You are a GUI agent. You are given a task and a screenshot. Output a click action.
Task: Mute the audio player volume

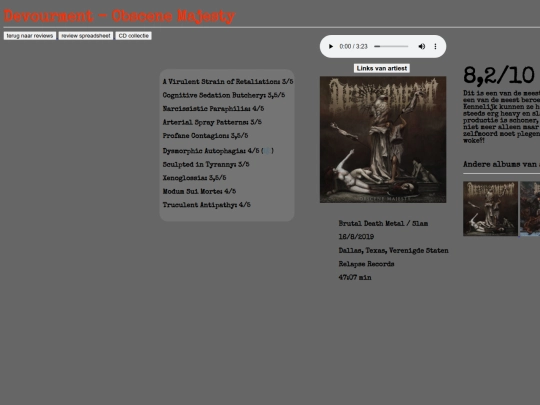point(422,46)
